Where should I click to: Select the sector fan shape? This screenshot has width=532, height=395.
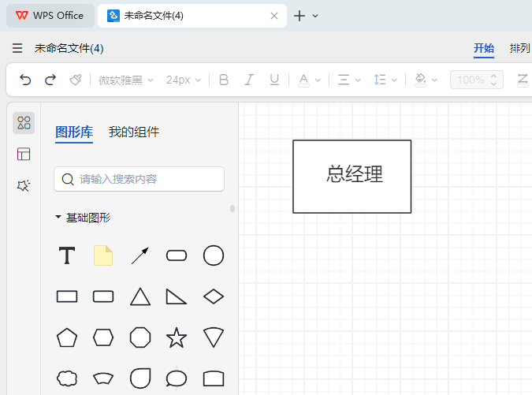point(214,337)
